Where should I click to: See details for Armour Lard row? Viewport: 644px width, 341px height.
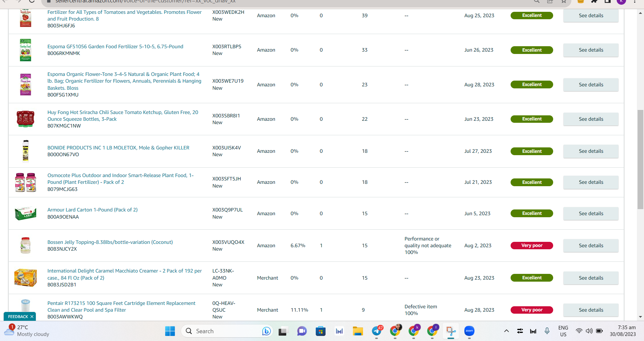point(591,214)
